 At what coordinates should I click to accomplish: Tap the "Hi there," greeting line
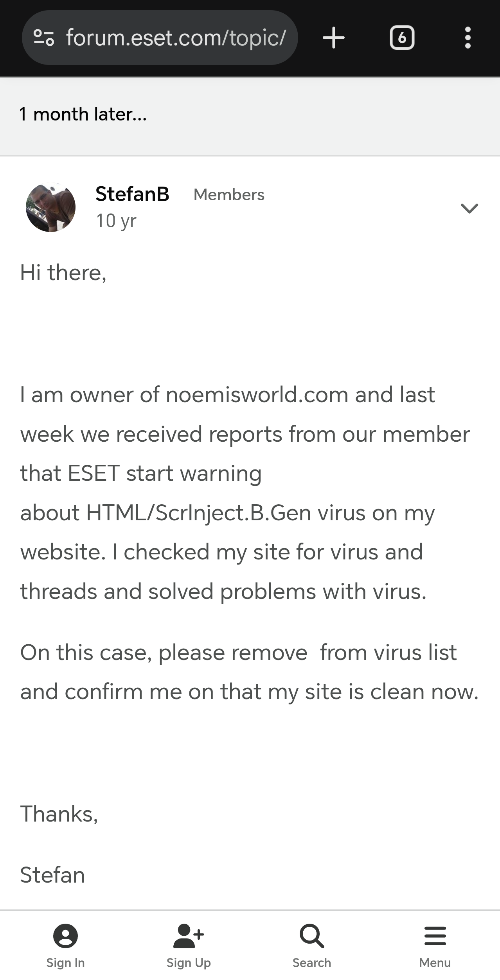(x=63, y=273)
